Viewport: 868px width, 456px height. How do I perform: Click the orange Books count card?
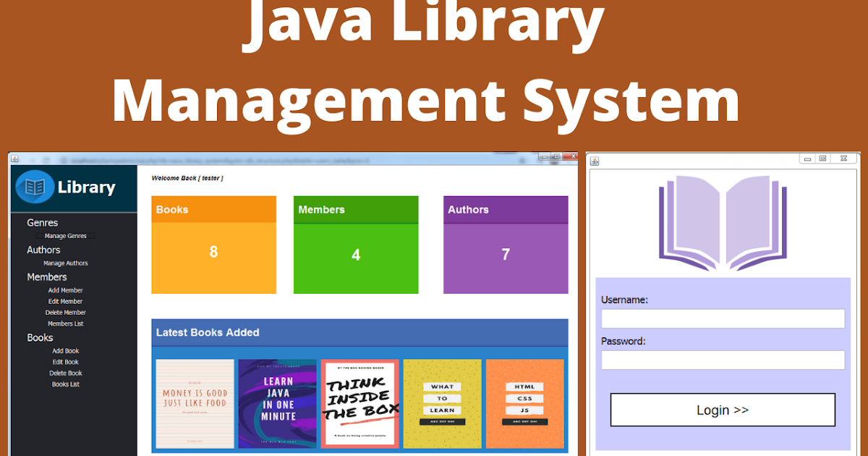pos(213,245)
